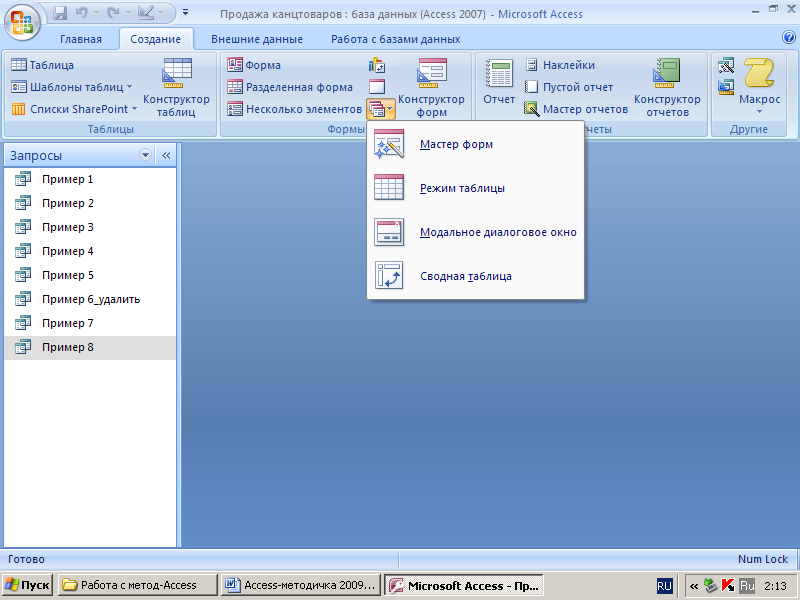Create a new Таблица
800x600 pixels.
pos(43,65)
